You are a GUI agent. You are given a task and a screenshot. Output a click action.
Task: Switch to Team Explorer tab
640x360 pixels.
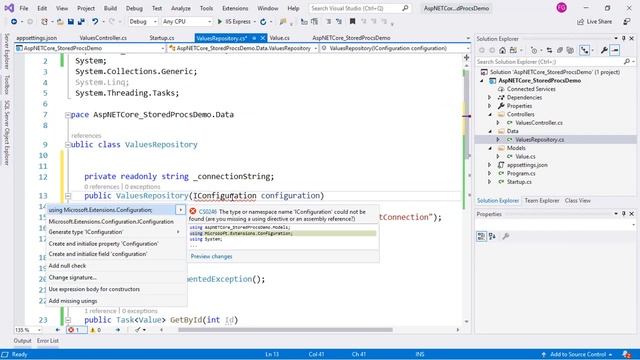click(542, 200)
